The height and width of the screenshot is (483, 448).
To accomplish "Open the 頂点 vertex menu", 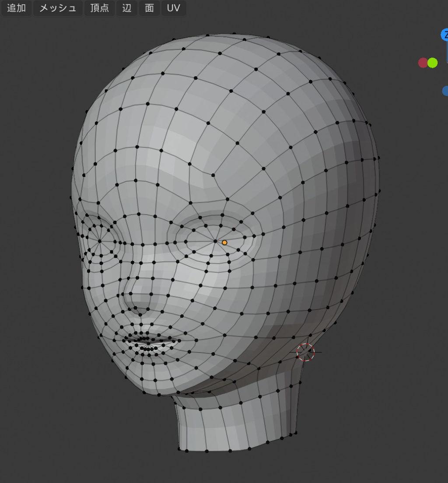I will click(99, 8).
